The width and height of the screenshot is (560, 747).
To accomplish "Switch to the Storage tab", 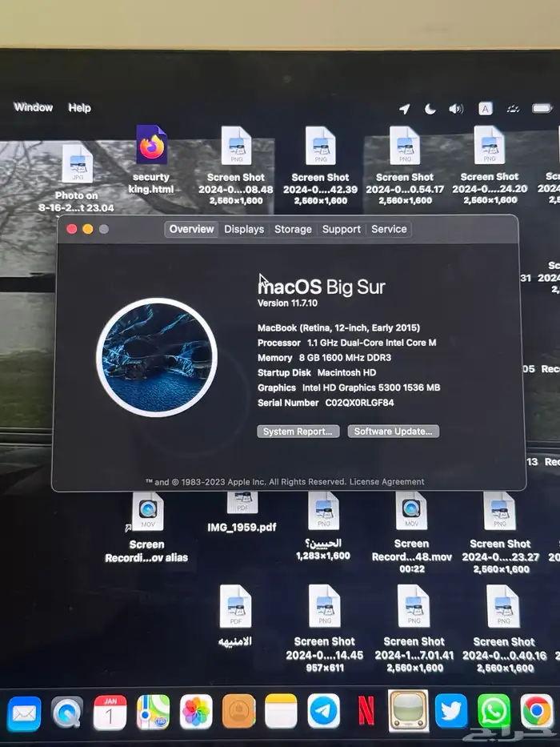I will (293, 229).
